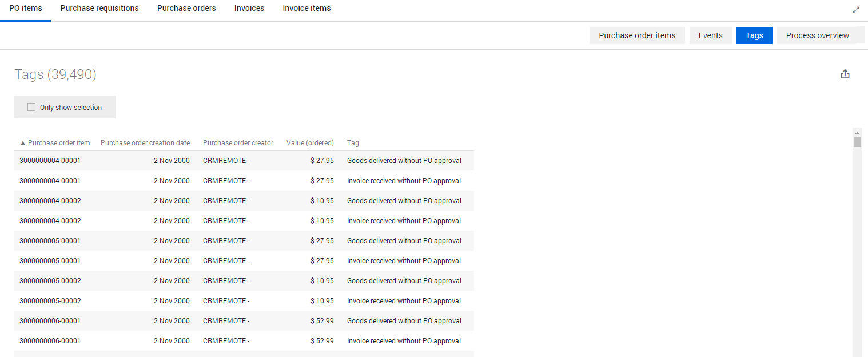
Task: Open the Process overview view
Action: coord(817,35)
